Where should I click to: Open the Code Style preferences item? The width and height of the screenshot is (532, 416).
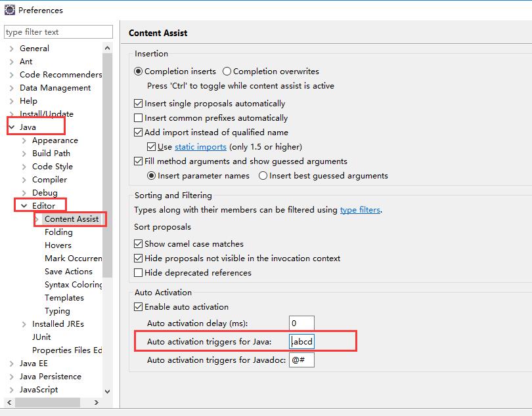[53, 167]
